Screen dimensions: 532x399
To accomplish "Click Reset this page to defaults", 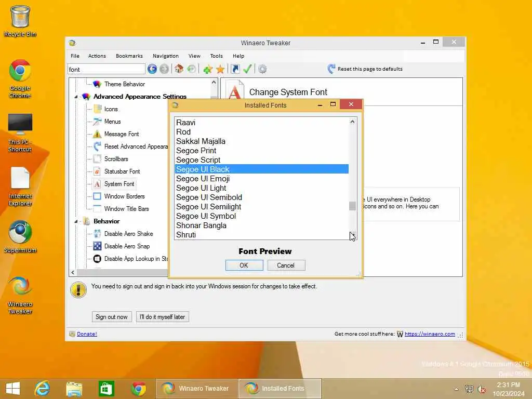I will coord(365,69).
